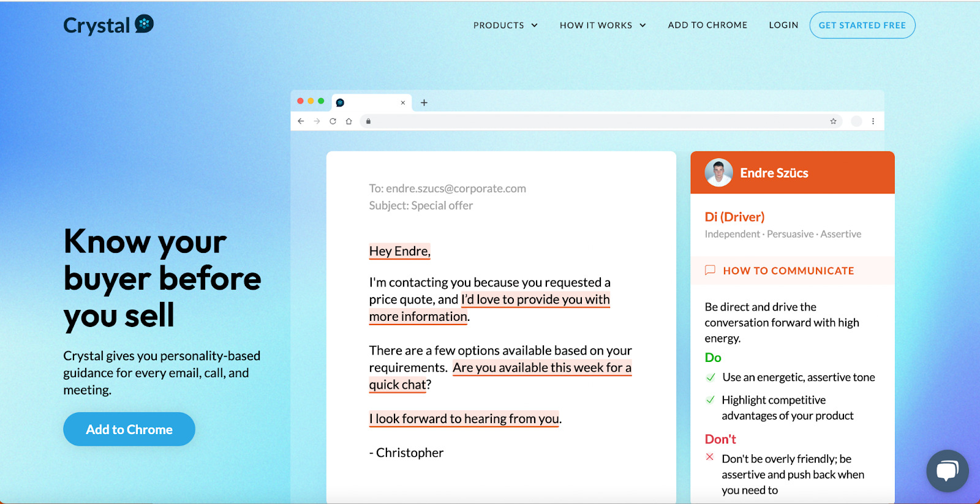
Task: Click highlighted I look forward to hearing from you
Action: (464, 419)
